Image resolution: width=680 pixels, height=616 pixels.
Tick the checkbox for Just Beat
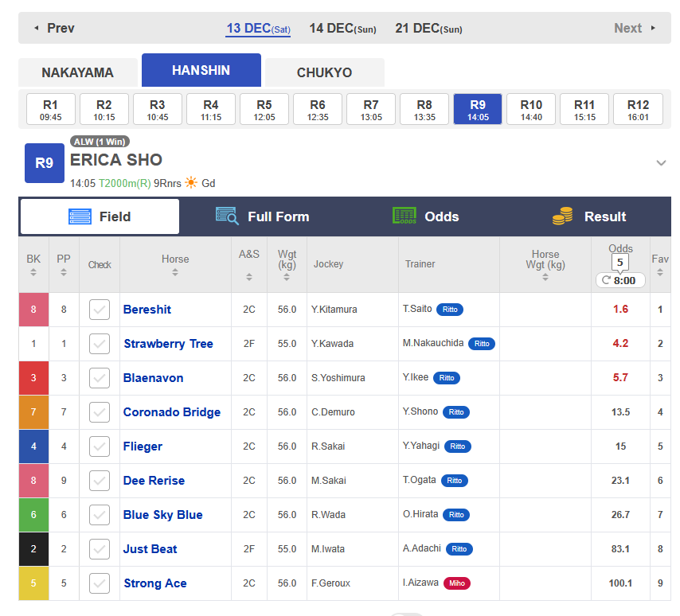click(100, 549)
